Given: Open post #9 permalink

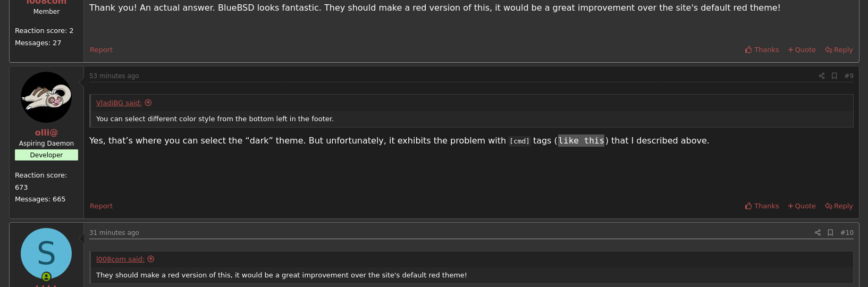Looking at the screenshot, I should (849, 76).
